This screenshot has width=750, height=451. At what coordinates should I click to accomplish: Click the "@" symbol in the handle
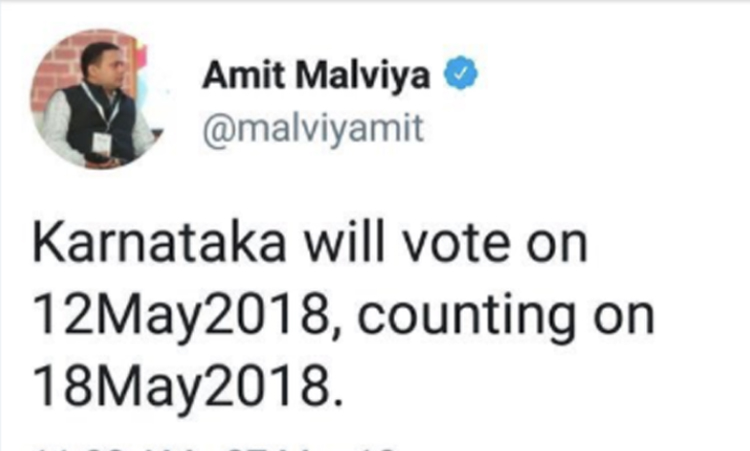pos(216,127)
